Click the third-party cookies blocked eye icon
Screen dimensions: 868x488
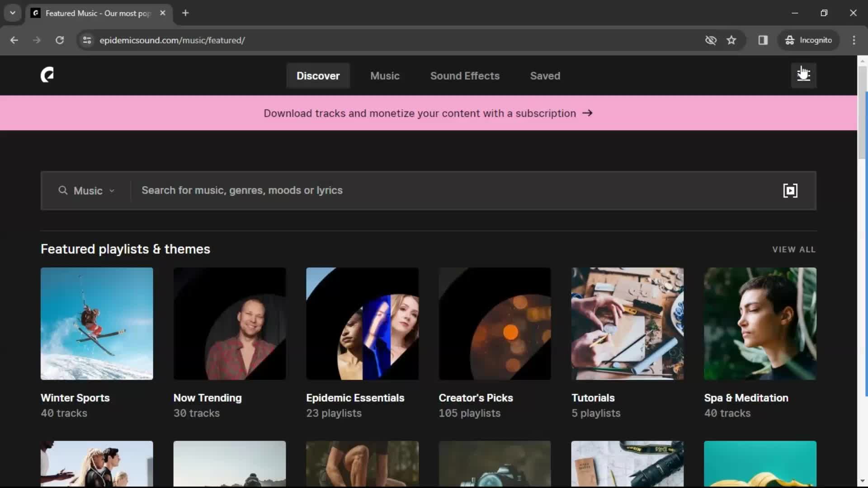click(x=711, y=40)
